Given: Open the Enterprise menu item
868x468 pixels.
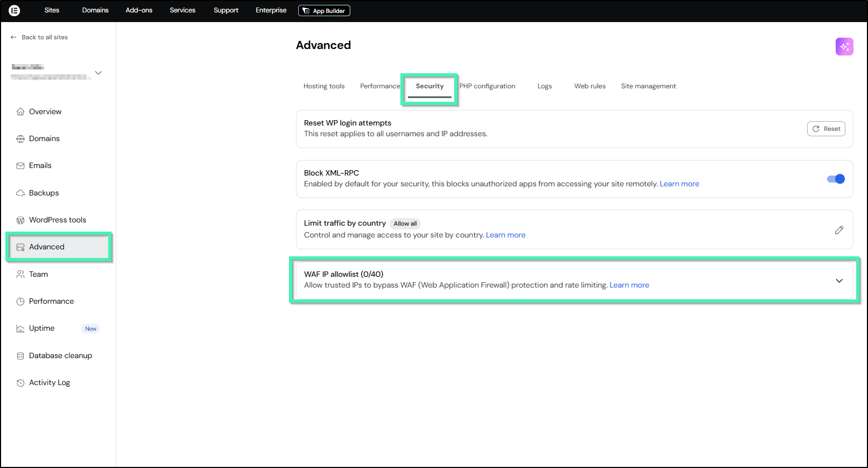Looking at the screenshot, I should coord(271,10).
